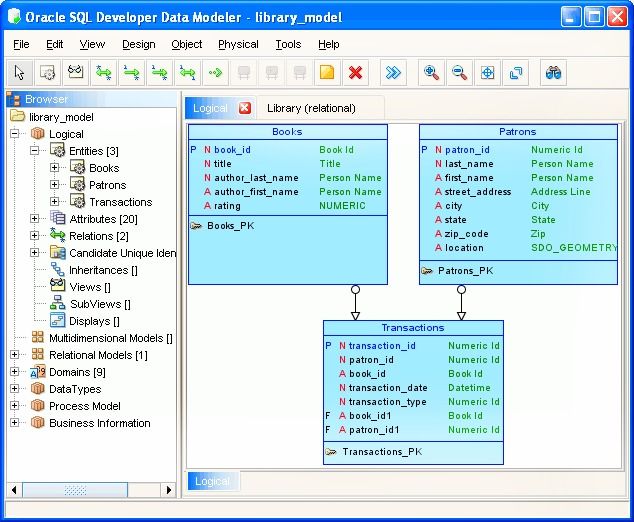Click the New Entity toolbar icon
The image size is (634, 522).
(x=47, y=72)
